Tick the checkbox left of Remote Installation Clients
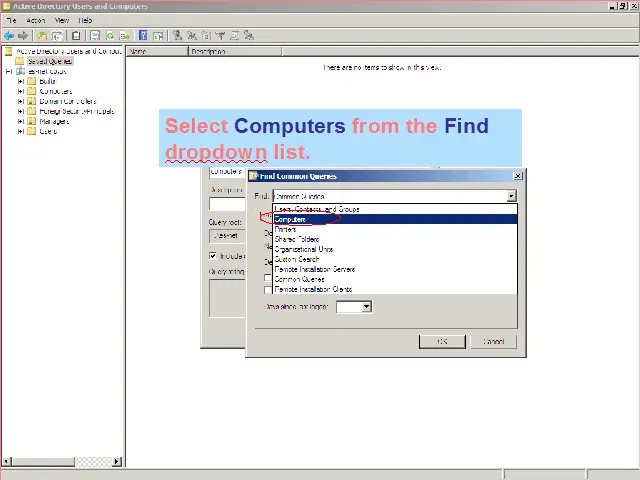This screenshot has height=480, width=640. tap(268, 289)
